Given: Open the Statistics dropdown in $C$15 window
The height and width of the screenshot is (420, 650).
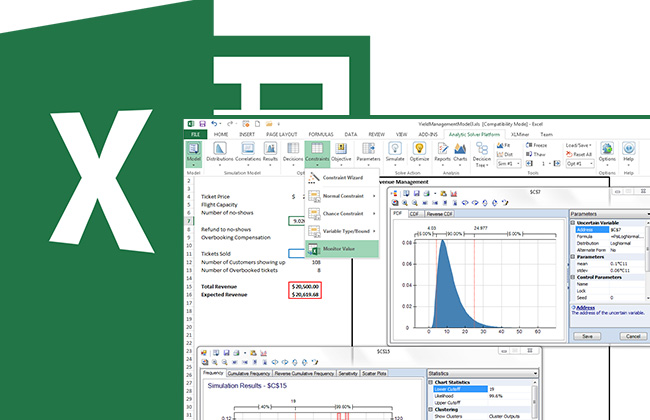Looking at the screenshot, I should tap(536, 374).
